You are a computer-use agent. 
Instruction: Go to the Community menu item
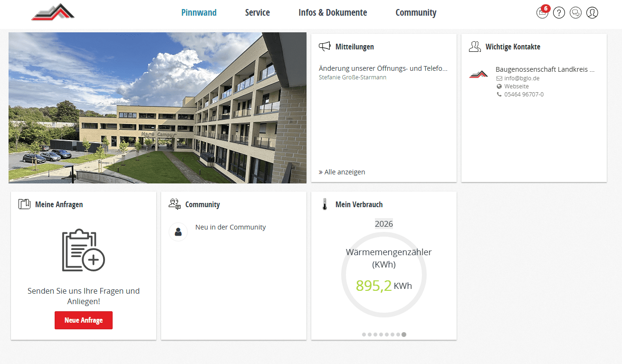tap(416, 13)
